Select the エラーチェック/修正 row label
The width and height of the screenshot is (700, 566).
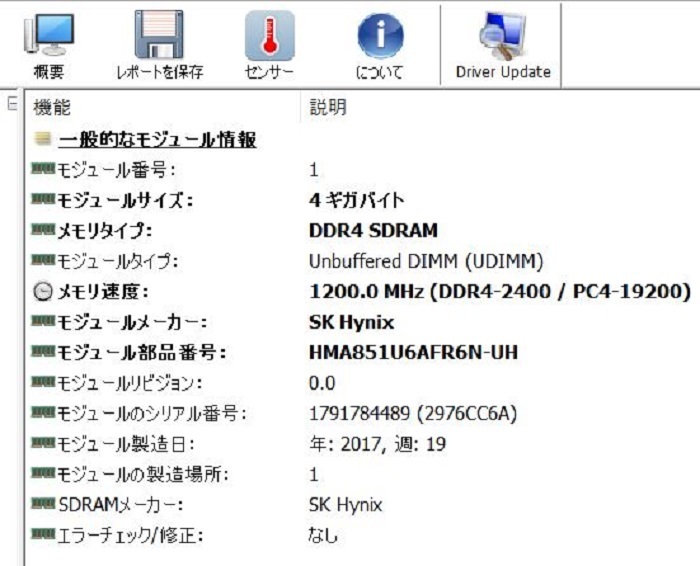(130, 535)
